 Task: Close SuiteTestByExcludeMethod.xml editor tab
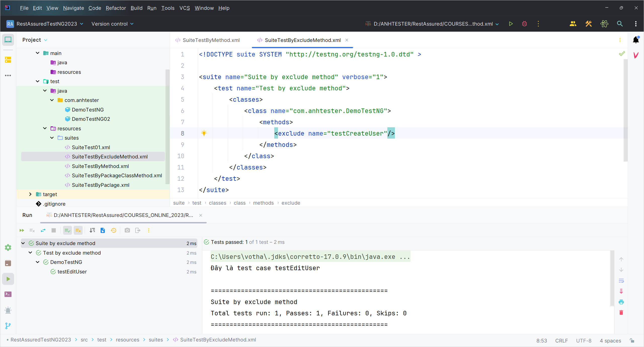coord(347,40)
